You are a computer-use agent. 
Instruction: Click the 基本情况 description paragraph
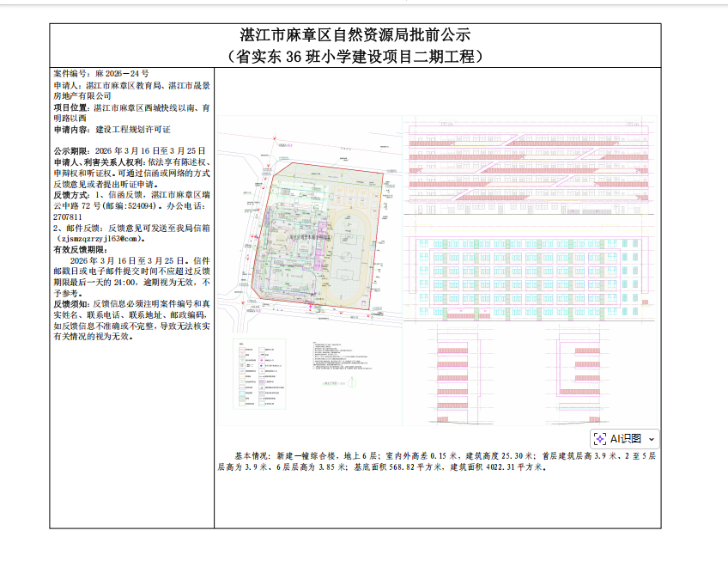438,461
